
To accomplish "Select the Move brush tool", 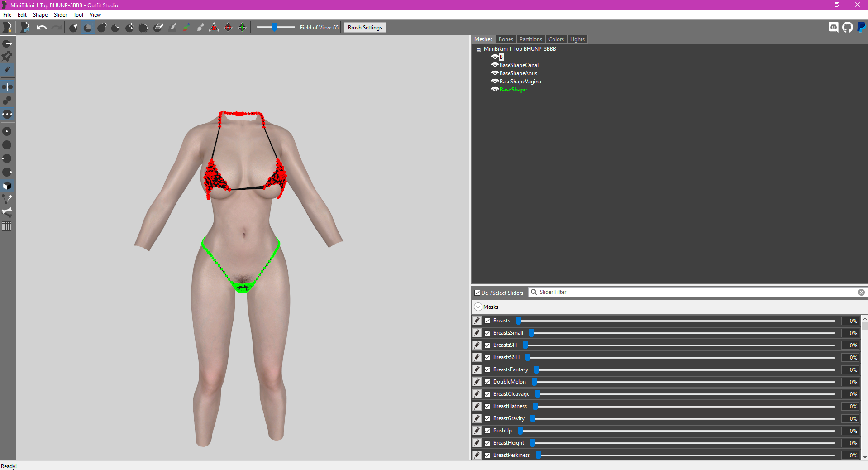I will (x=130, y=28).
